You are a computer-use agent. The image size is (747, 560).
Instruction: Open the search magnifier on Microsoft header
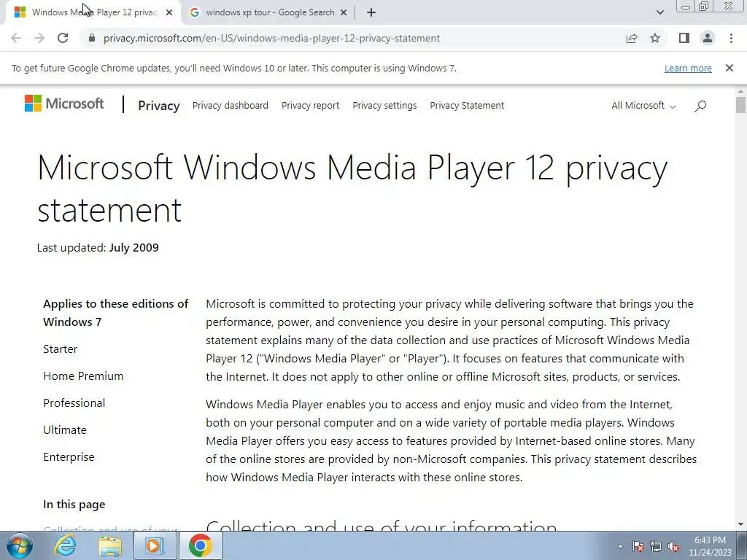[700, 106]
